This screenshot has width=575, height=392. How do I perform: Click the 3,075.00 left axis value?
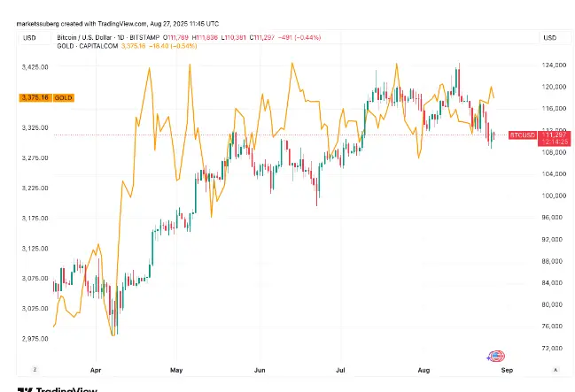[x=35, y=279]
